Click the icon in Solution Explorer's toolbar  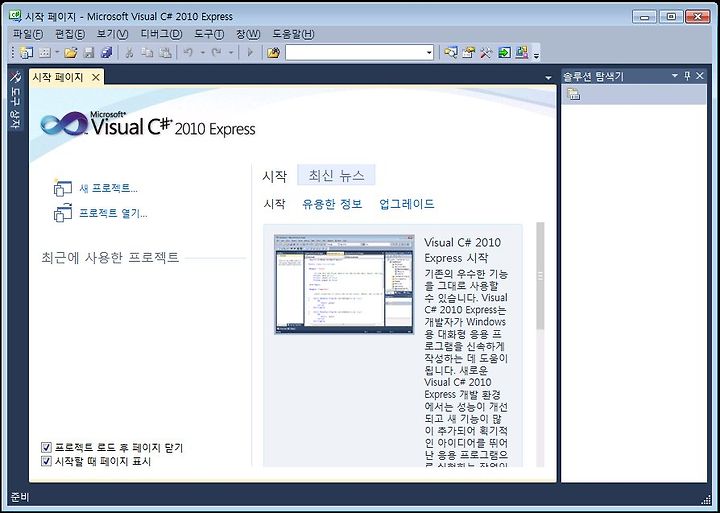coord(574,94)
